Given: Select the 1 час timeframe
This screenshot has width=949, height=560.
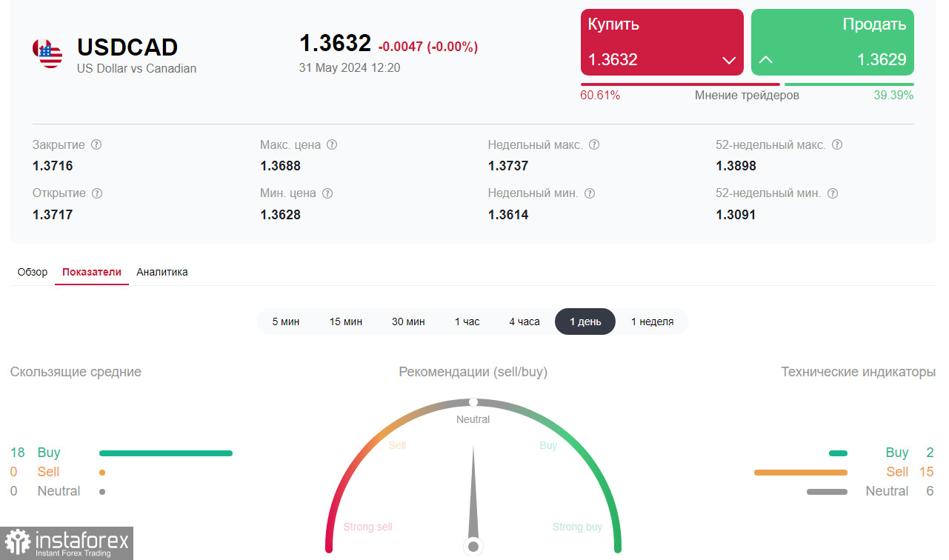Looking at the screenshot, I should 467,321.
